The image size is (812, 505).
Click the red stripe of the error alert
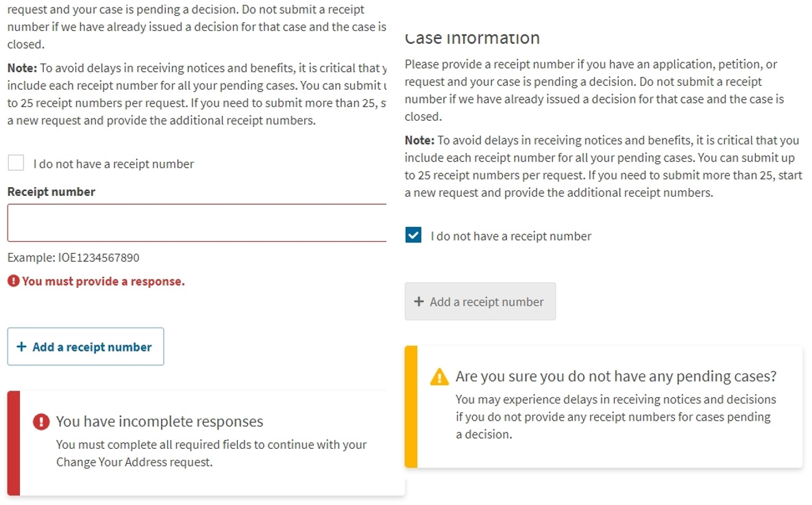coord(14,443)
